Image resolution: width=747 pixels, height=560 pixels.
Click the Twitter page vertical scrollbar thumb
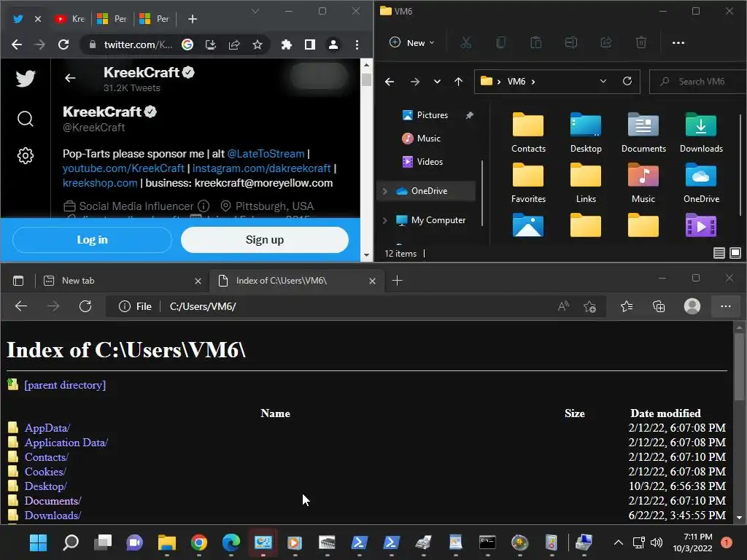point(366,79)
